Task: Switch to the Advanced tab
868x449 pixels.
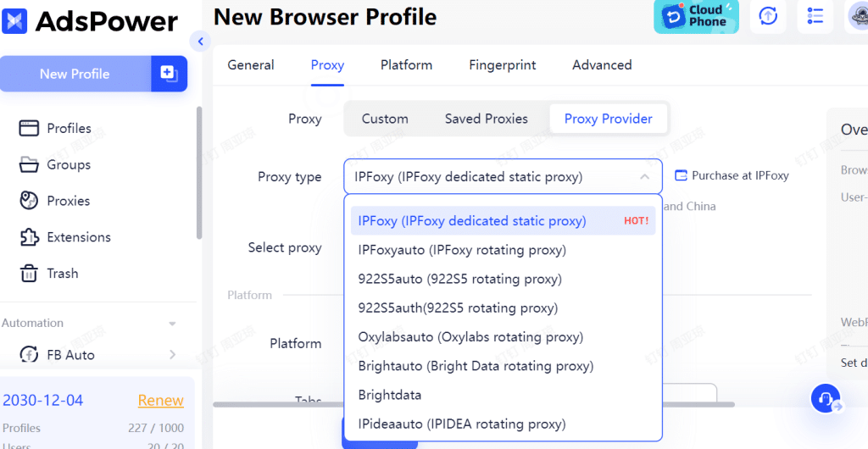Action: [x=602, y=65]
